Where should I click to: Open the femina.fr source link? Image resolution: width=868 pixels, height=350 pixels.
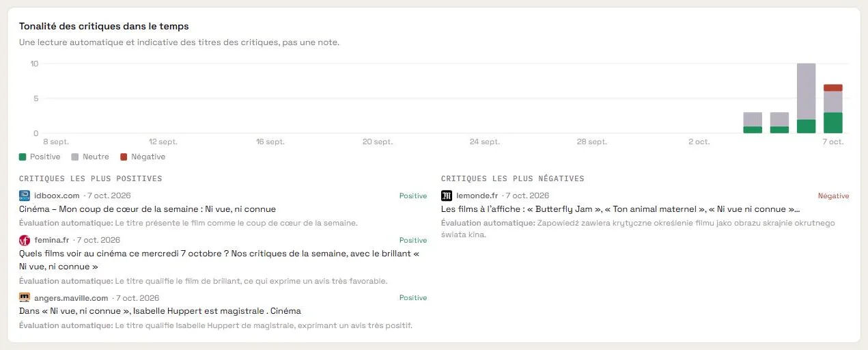(52, 240)
